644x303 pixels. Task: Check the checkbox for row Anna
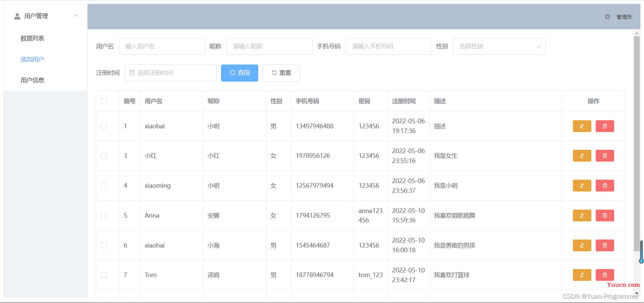[104, 215]
